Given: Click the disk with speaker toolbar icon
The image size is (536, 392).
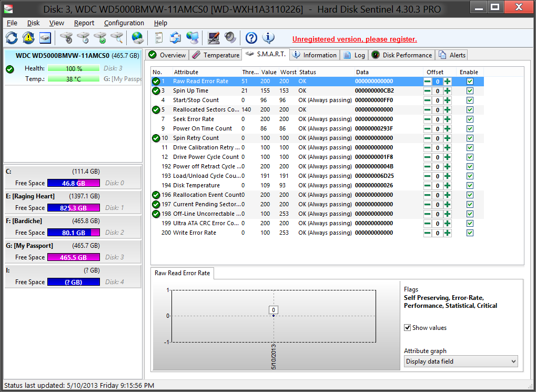Looking at the screenshot, I should click(x=66, y=38).
